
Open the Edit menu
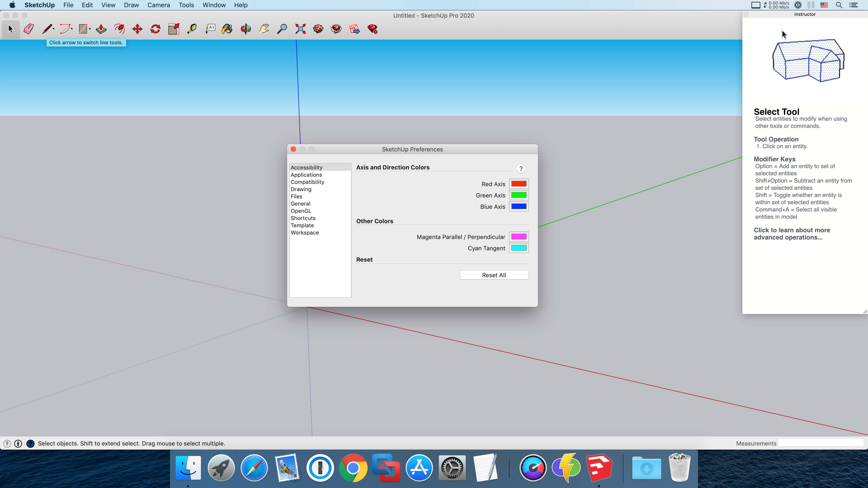pyautogui.click(x=87, y=5)
